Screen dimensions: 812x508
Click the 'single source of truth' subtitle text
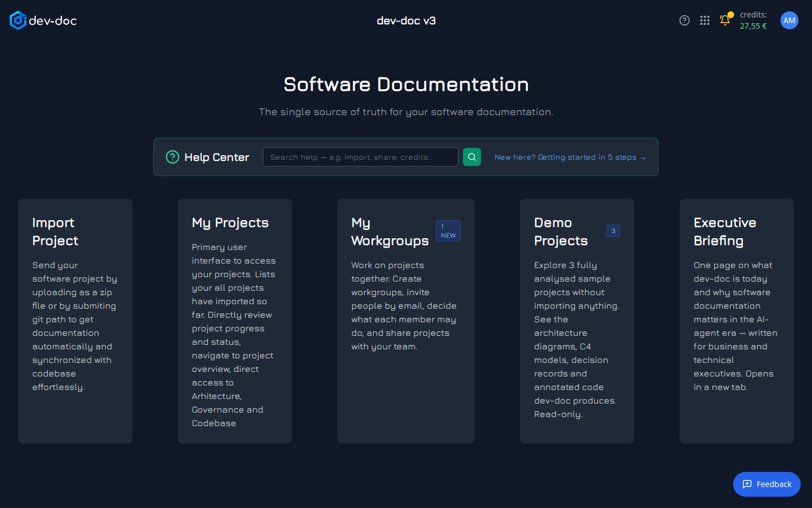406,112
